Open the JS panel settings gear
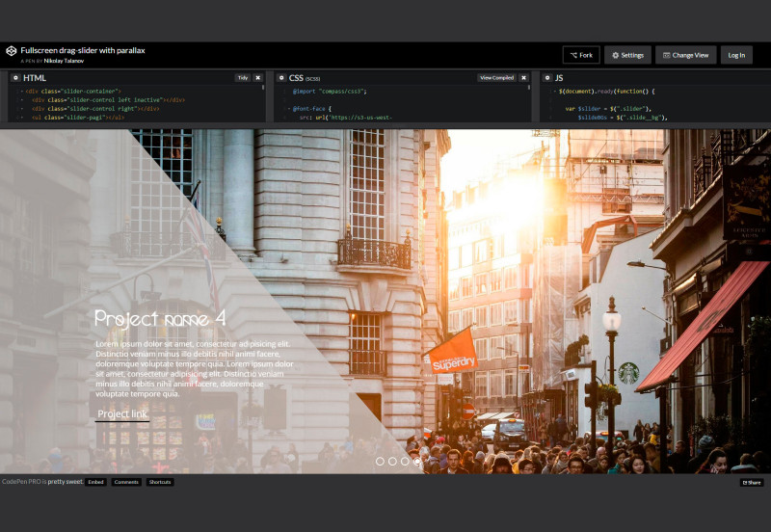 (547, 77)
